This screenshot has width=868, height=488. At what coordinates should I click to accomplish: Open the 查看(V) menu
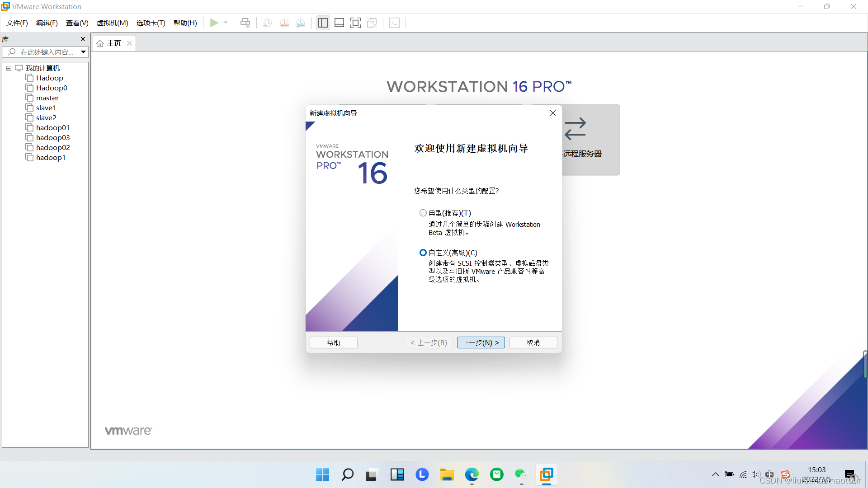point(77,23)
